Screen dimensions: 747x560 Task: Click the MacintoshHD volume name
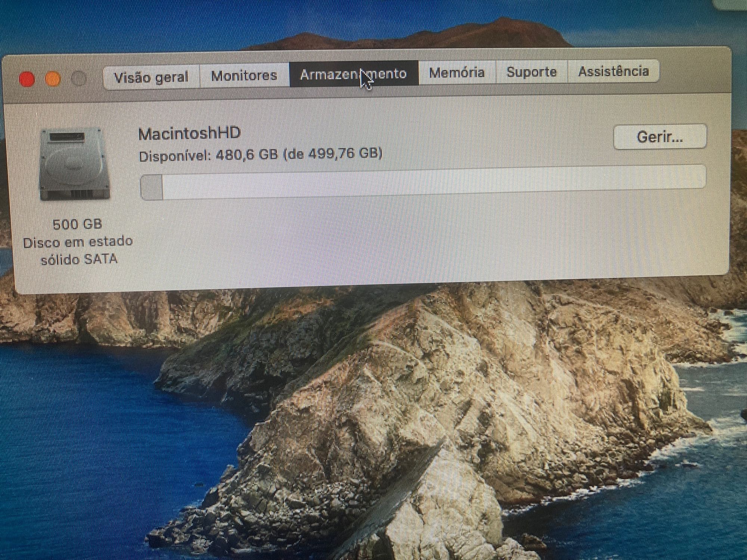coord(189,134)
